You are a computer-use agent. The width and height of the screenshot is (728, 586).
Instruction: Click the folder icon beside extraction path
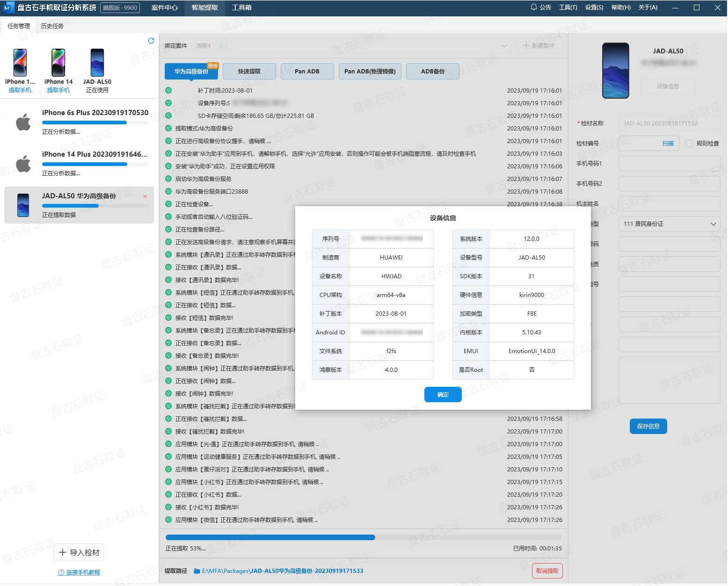pyautogui.click(x=197, y=571)
